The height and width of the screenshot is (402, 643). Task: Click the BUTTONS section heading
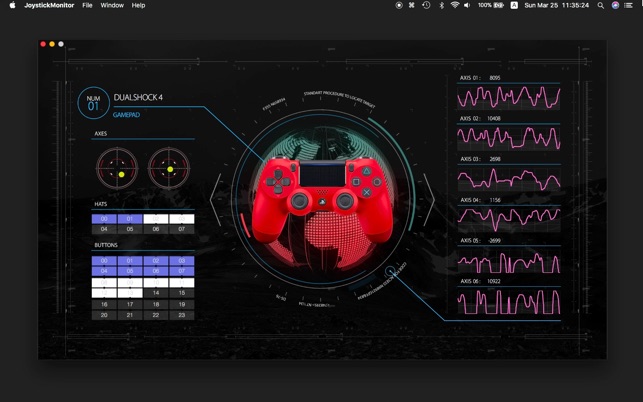click(106, 245)
